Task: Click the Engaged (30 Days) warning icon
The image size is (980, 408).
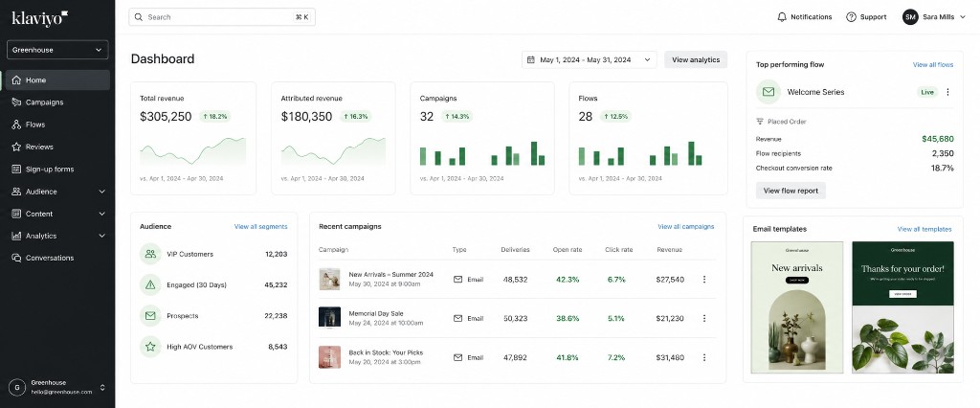Action: tap(150, 284)
